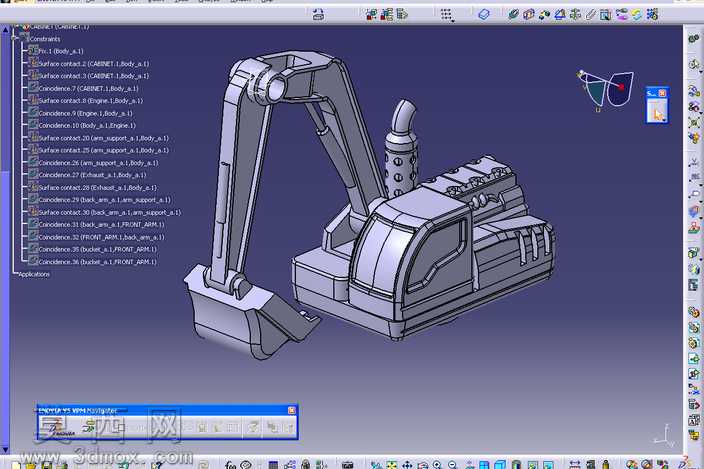Toggle Flexible/Rigid Sub-Assembly

click(622, 14)
